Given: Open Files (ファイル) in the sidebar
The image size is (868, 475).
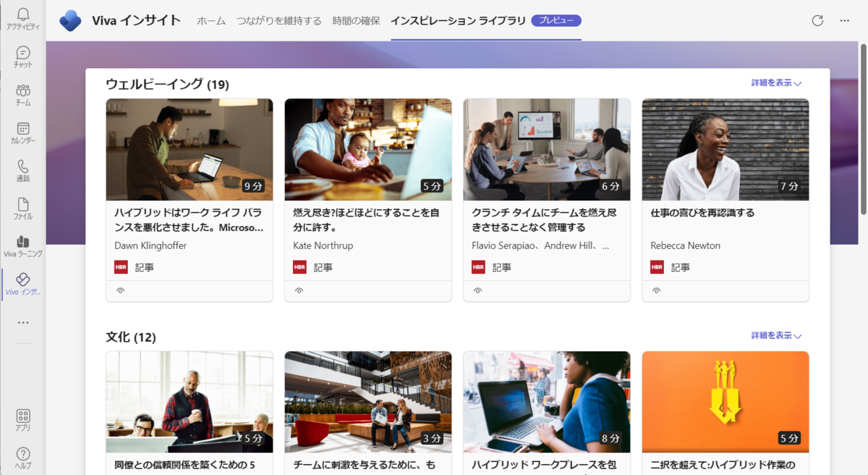Looking at the screenshot, I should (x=23, y=209).
